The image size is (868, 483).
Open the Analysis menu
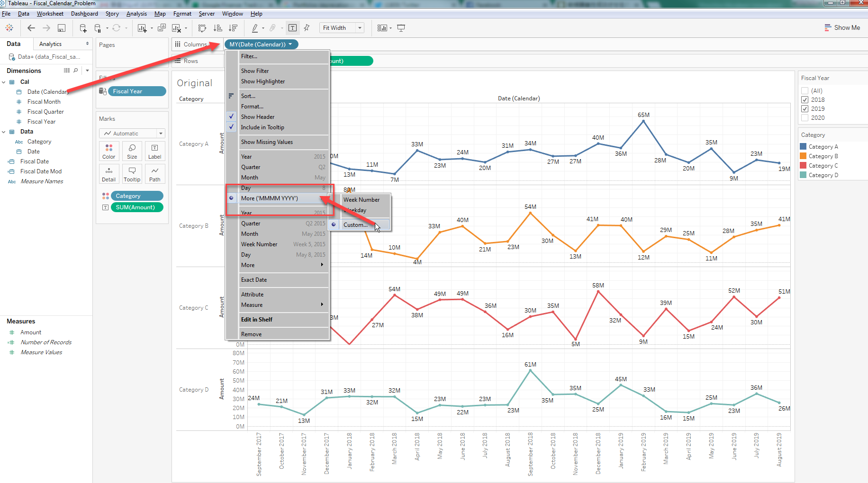coord(136,14)
